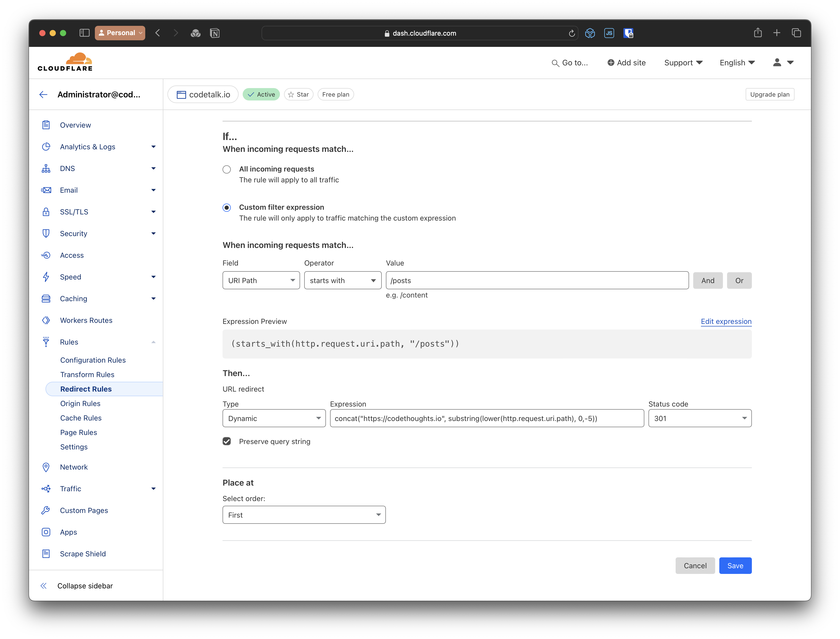Select Custom filter expression radio button
840x639 pixels.
pyautogui.click(x=227, y=208)
